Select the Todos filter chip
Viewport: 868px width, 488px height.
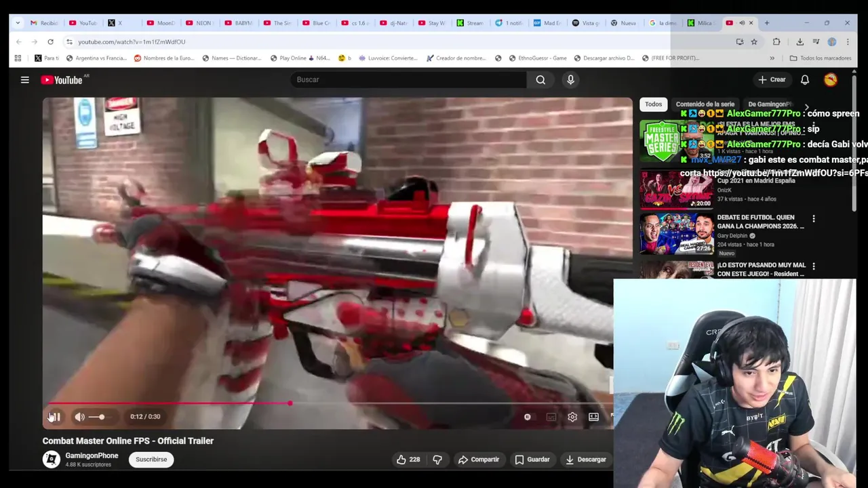pos(653,104)
